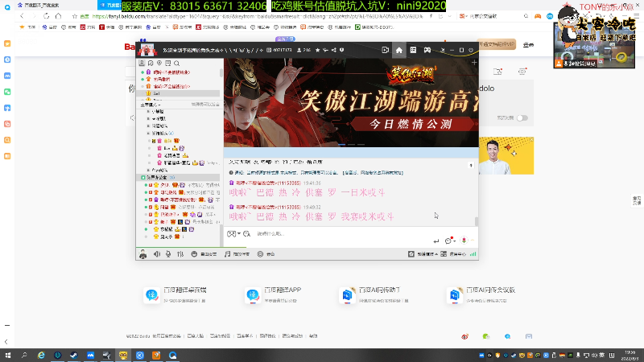This screenshot has height=362, width=644.
Task: Click the user avatar in YY bottom bar
Action: [142, 254]
